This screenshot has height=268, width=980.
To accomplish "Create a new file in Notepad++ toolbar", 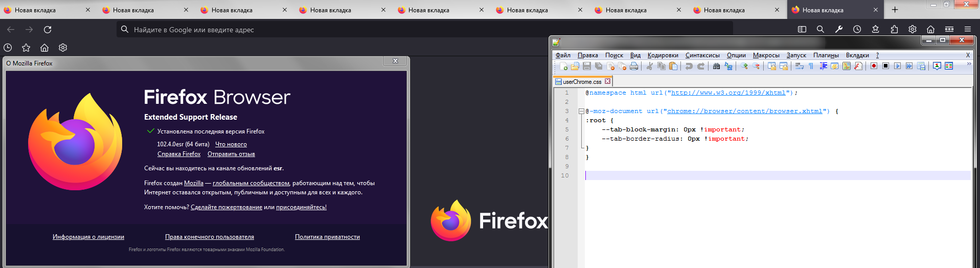I will 563,66.
